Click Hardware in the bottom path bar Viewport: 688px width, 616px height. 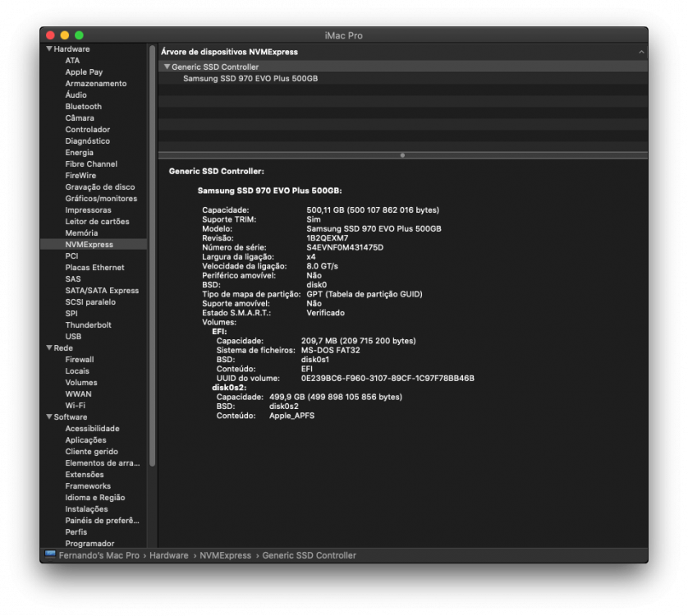pyautogui.click(x=168, y=555)
